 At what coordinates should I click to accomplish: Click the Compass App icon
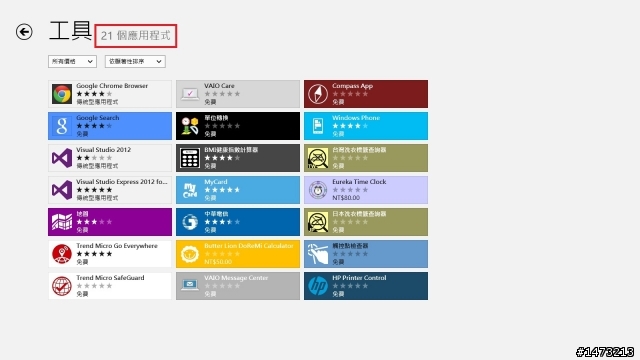click(x=318, y=94)
